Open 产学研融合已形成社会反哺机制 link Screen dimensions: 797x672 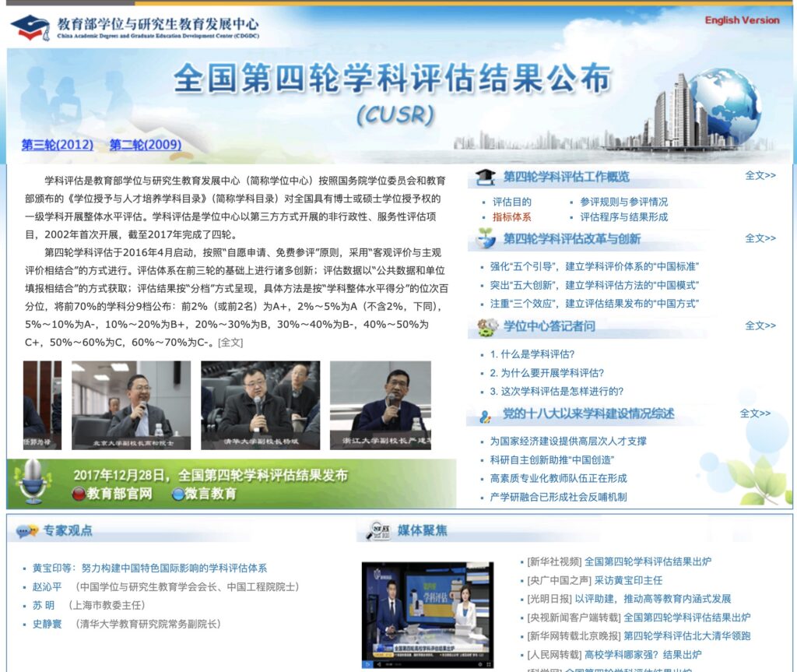[559, 497]
